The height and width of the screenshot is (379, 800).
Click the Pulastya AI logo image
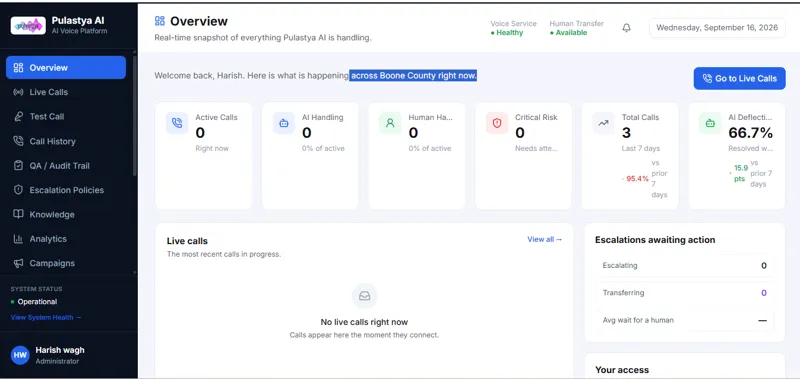pyautogui.click(x=28, y=25)
